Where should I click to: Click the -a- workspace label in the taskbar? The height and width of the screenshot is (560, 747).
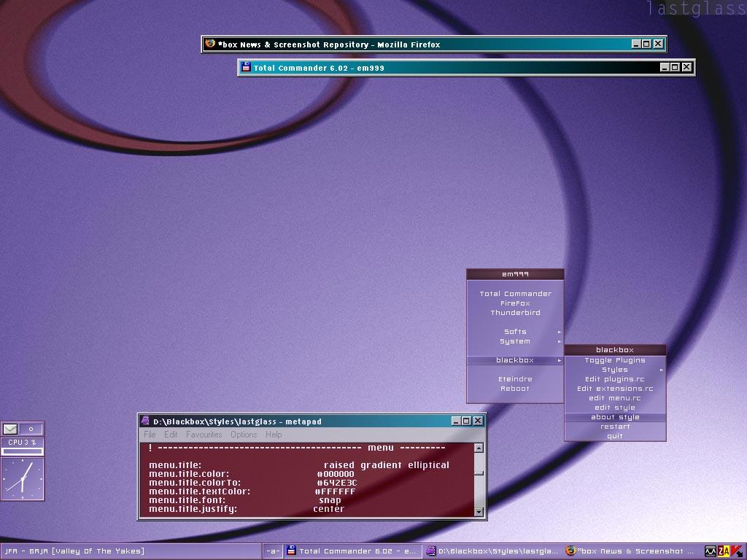point(273,551)
